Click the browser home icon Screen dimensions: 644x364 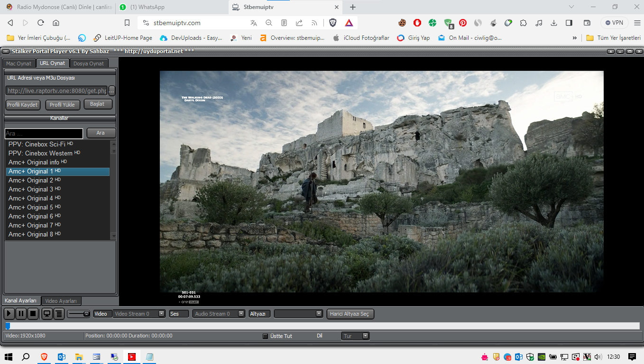click(x=56, y=23)
